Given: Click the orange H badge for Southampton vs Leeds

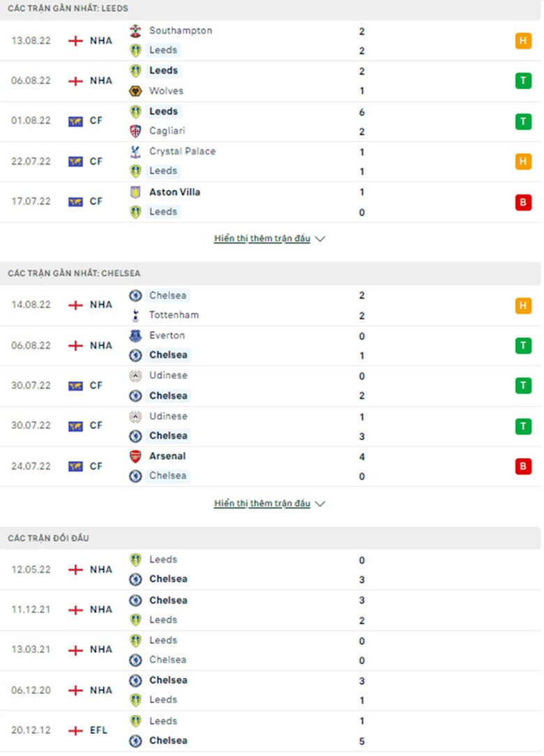Looking at the screenshot, I should tap(523, 40).
